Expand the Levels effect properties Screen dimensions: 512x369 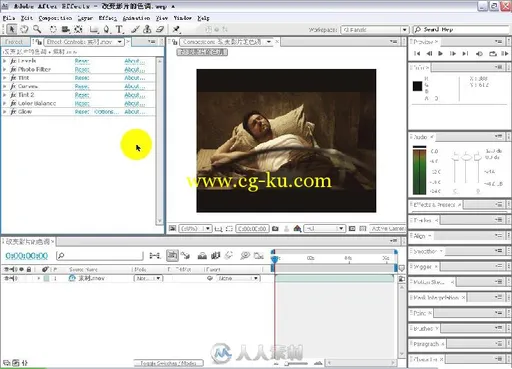coord(5,61)
